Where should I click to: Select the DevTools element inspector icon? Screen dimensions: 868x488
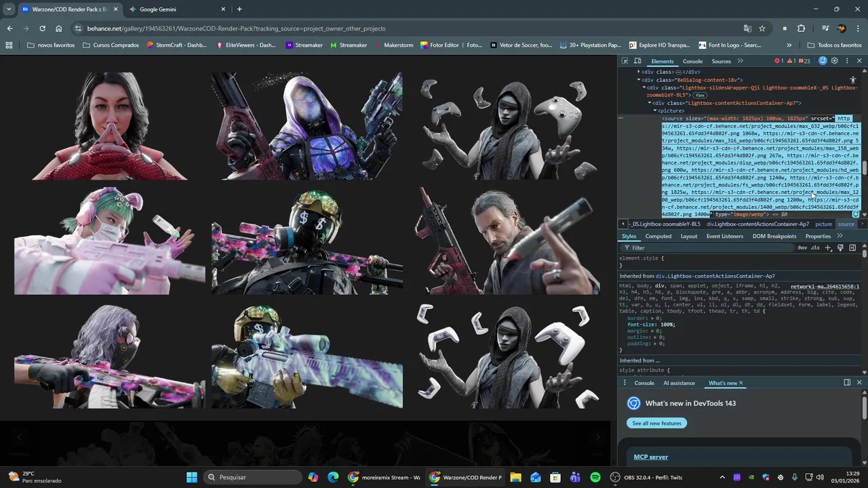[x=626, y=61]
